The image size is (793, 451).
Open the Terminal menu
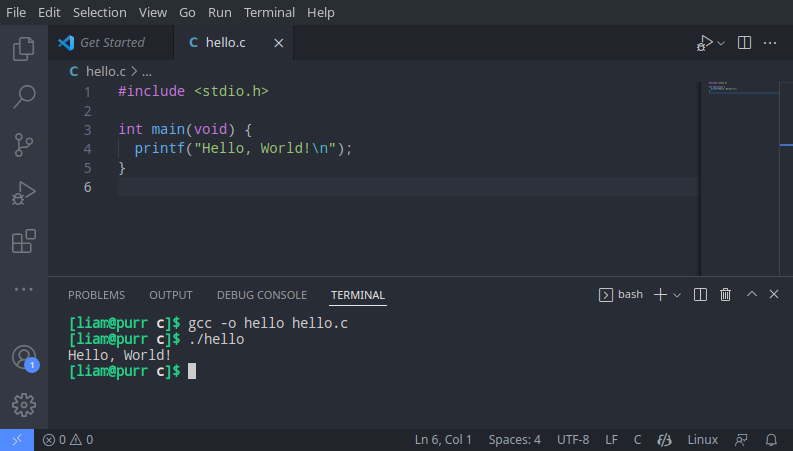(269, 13)
